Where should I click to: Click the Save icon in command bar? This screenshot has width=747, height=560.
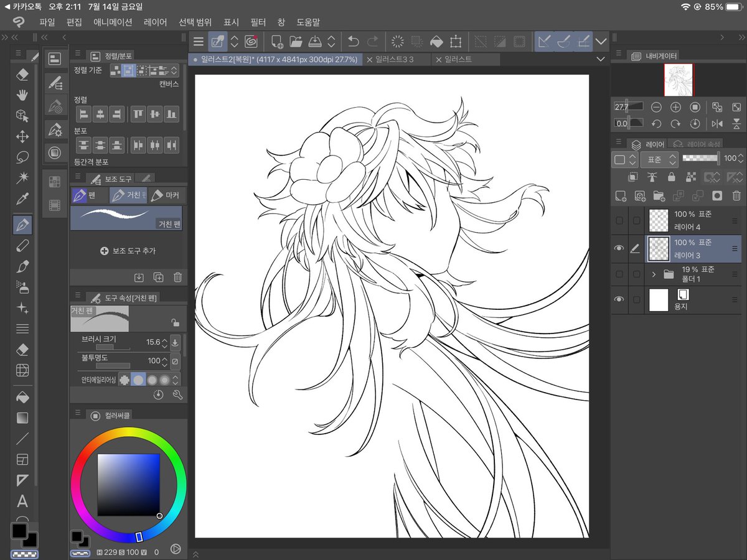(x=315, y=42)
